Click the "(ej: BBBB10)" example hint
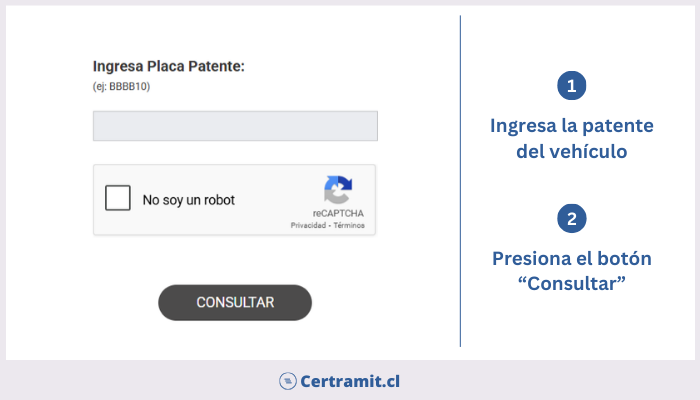This screenshot has width=700, height=400. click(121, 87)
